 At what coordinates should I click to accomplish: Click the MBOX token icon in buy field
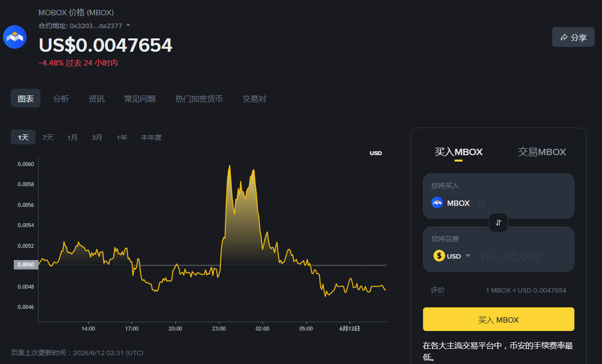click(437, 203)
